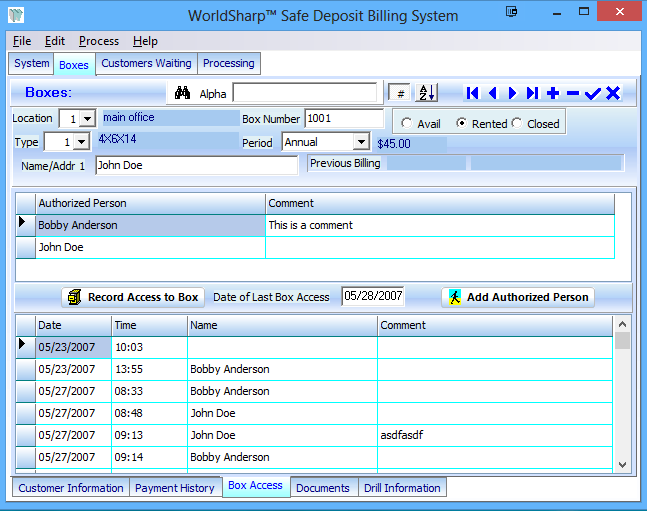Open the Process menu
Viewport: 647px width, 511px height.
99,41
